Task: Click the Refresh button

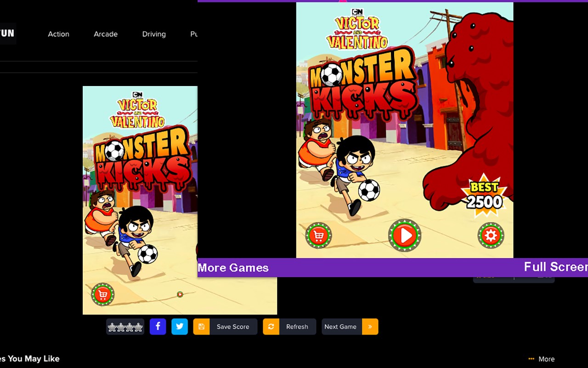Action: pos(289,327)
